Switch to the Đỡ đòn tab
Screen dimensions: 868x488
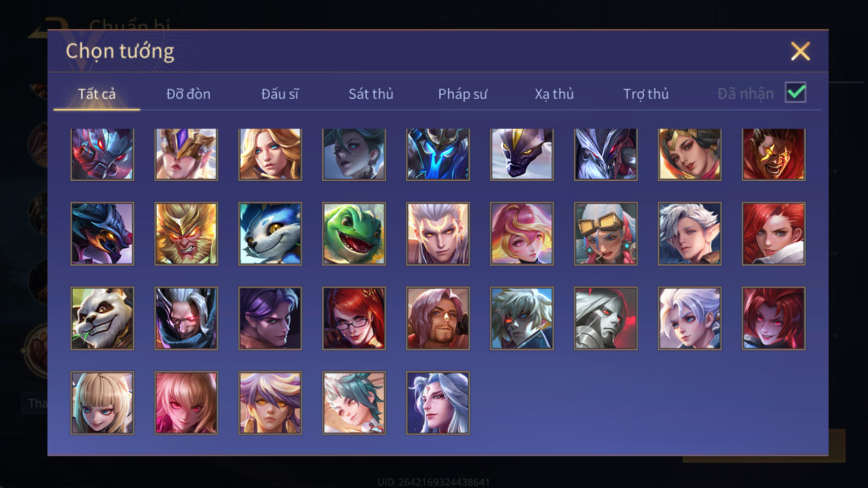188,94
